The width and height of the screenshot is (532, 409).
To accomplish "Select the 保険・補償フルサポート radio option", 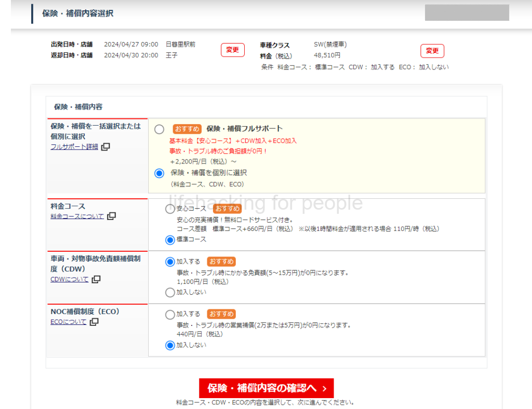I will point(159,129).
